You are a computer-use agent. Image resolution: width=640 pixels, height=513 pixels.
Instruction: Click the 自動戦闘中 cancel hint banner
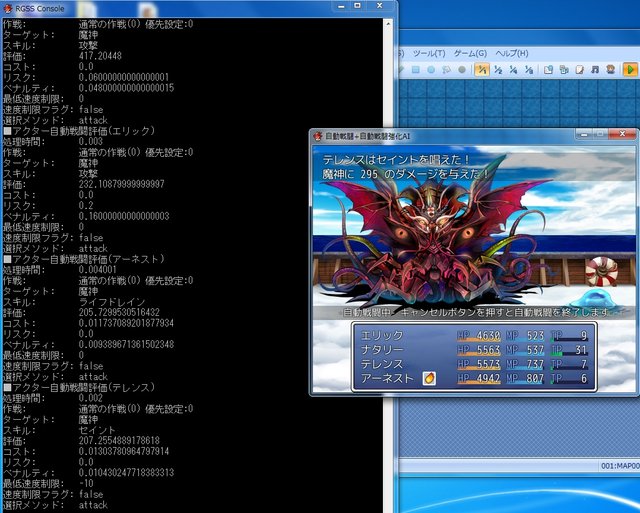tap(476, 313)
